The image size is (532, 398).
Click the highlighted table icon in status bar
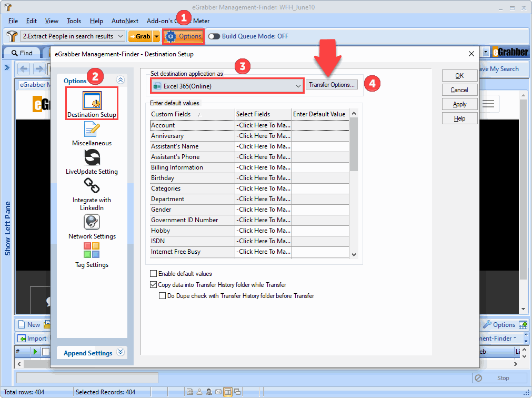click(x=228, y=392)
